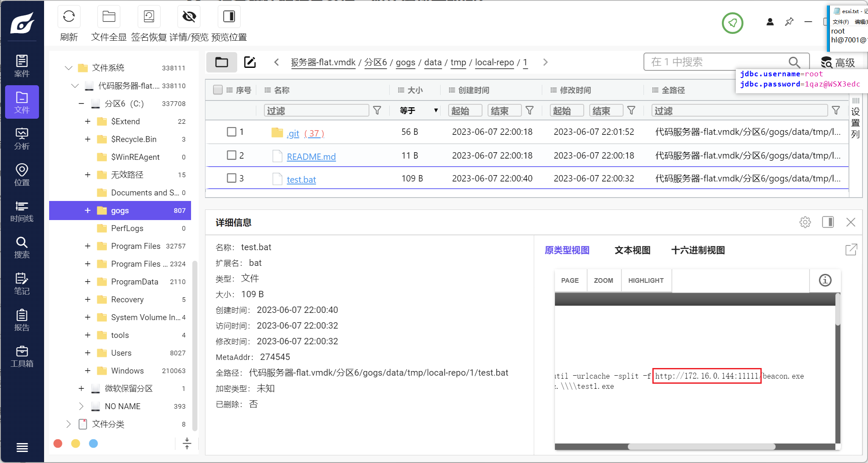
Task: Click the name filter funnel icon
Action: tap(377, 111)
